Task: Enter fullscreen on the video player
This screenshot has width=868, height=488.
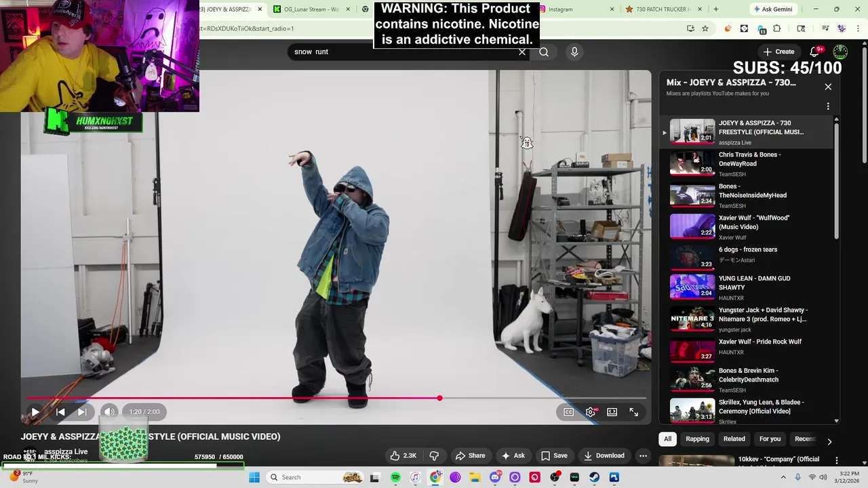Action: tap(633, 411)
